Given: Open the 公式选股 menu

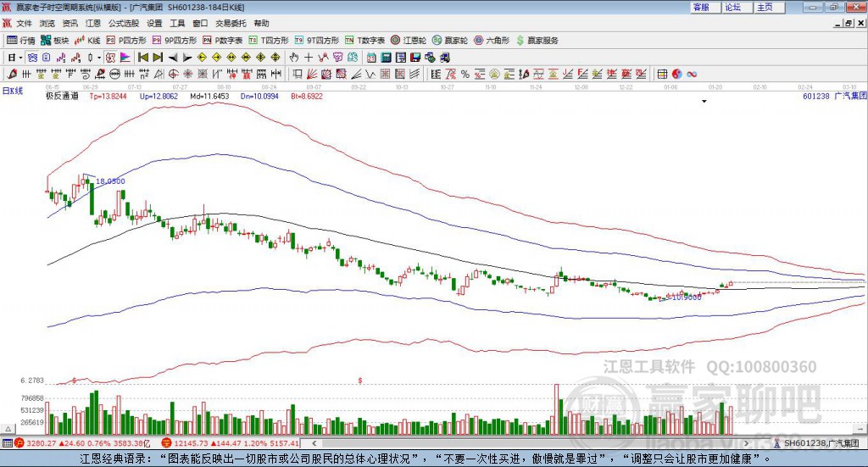Looking at the screenshot, I should [x=123, y=24].
